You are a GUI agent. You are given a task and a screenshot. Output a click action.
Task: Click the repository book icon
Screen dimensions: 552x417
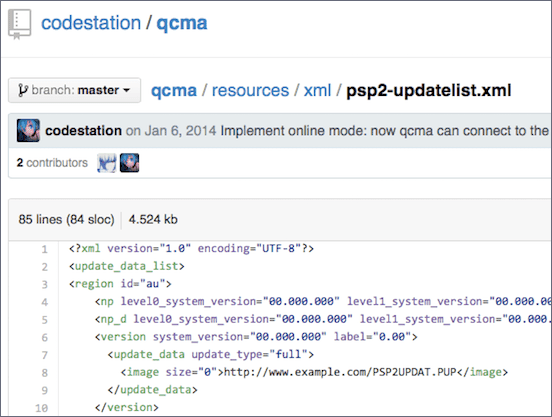pos(20,24)
